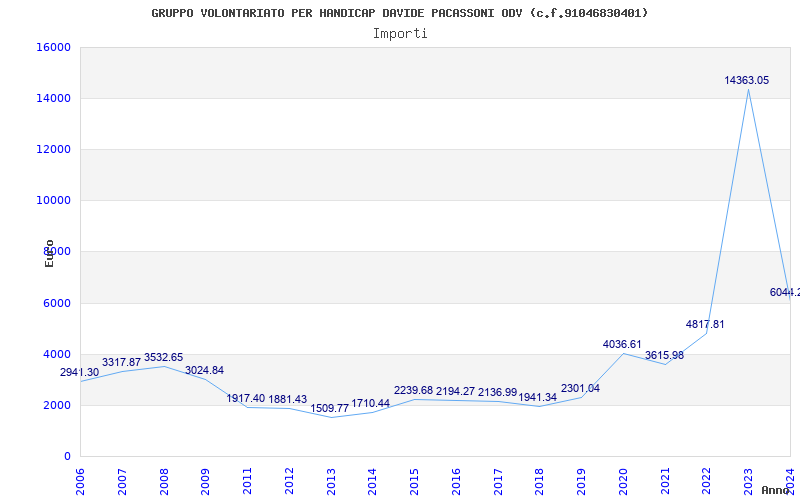Select the 1917.40 data label
800x500 pixels.
246,398
